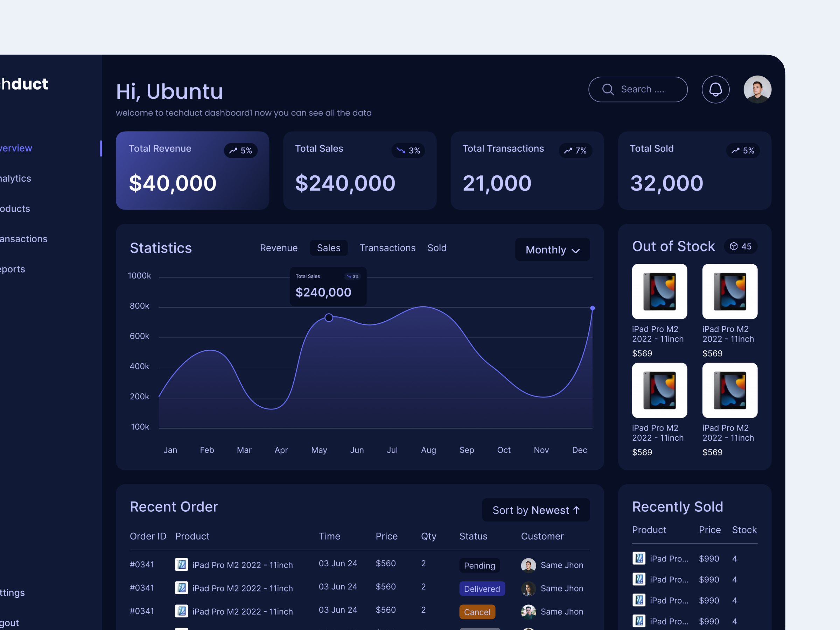Click the Sort by Newest control
Viewport: 840px width, 630px height.
pos(536,510)
